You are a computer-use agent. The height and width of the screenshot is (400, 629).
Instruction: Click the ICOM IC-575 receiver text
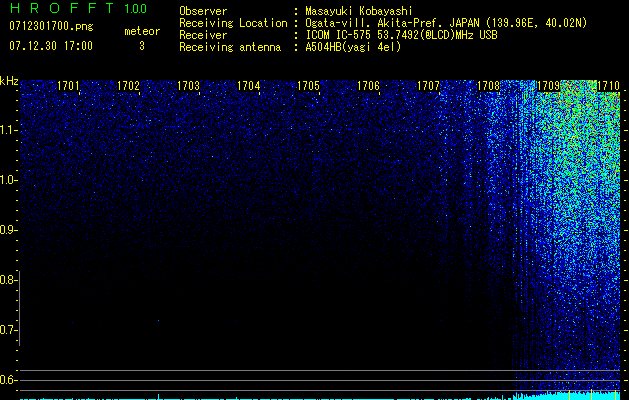401,35
